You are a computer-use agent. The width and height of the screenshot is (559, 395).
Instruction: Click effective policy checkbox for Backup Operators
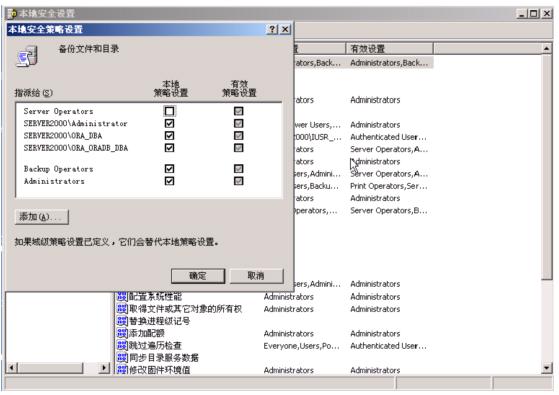point(239,169)
